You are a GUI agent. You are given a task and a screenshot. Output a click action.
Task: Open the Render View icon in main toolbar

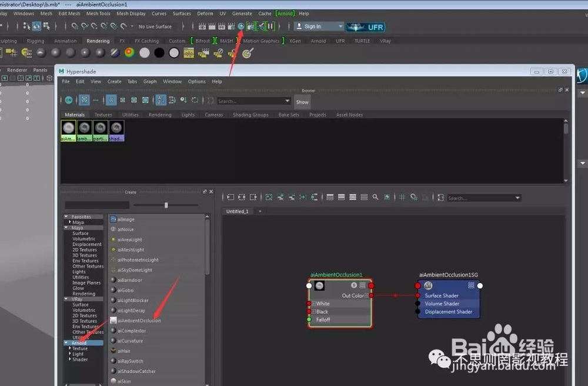tap(202, 26)
